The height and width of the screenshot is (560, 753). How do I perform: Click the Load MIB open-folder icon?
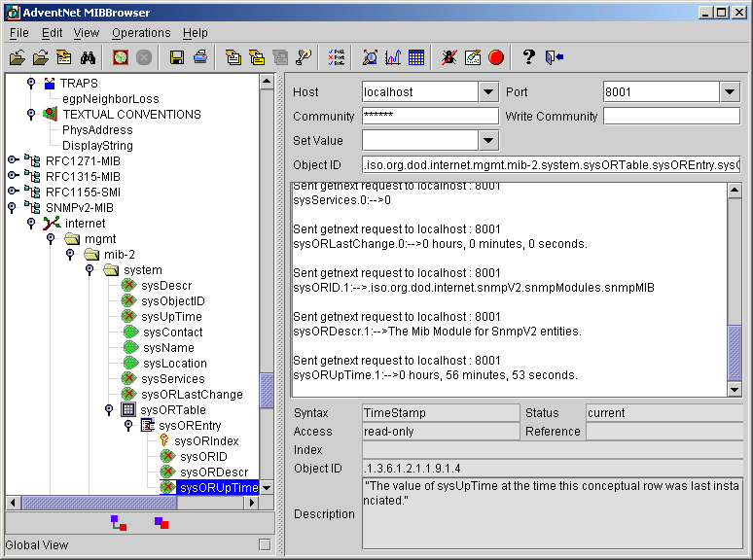coord(18,57)
